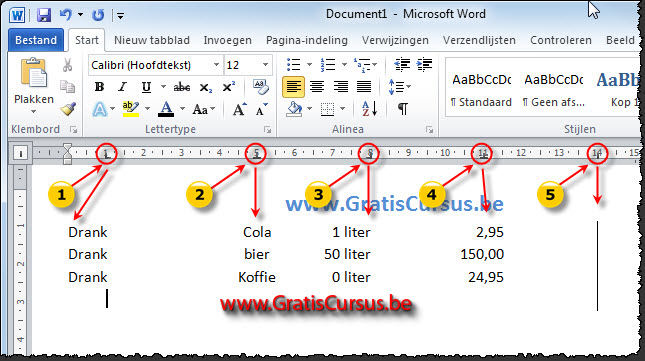Open the Calibri font name dropdown
645x361 pixels.
216,65
